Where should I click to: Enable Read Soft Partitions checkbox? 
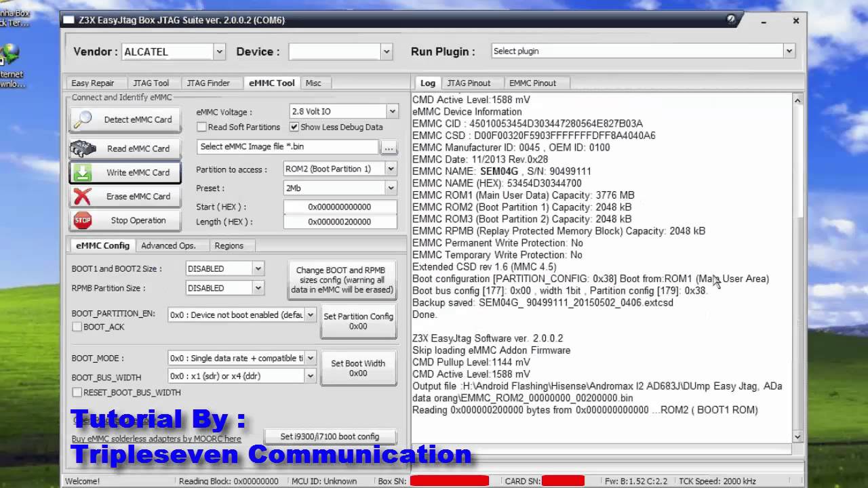point(202,127)
